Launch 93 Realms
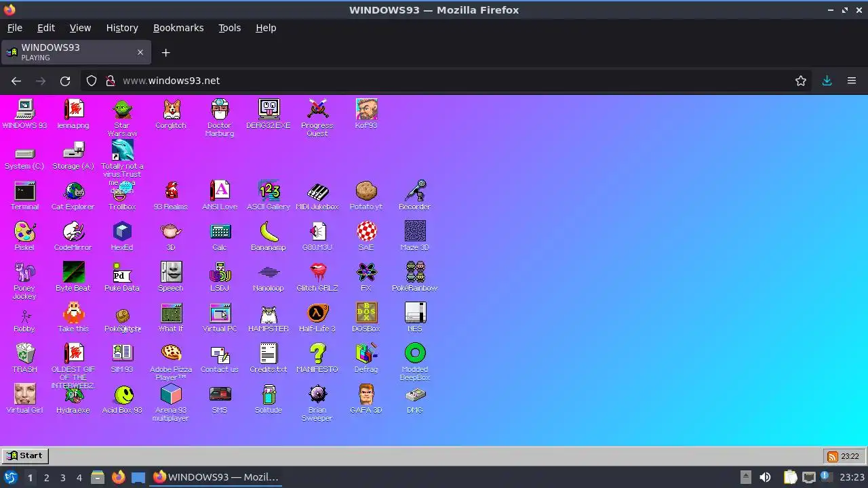Image resolution: width=868 pixels, height=488 pixels. [171, 195]
